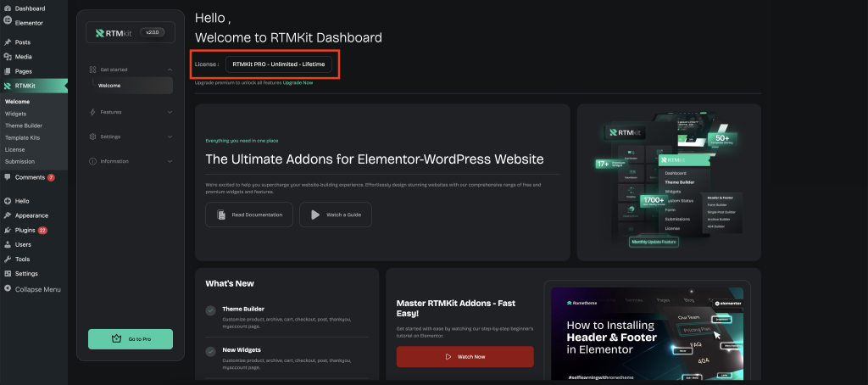Click the Appearance brush icon
Screen dimensions: 868x385
tap(8, 215)
